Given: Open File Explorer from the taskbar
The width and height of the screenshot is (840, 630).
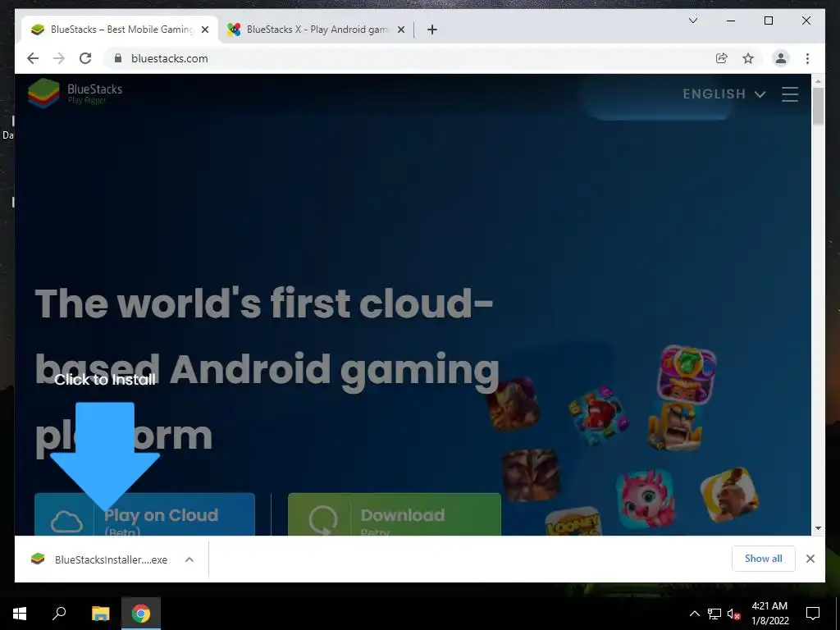Looking at the screenshot, I should (100, 614).
